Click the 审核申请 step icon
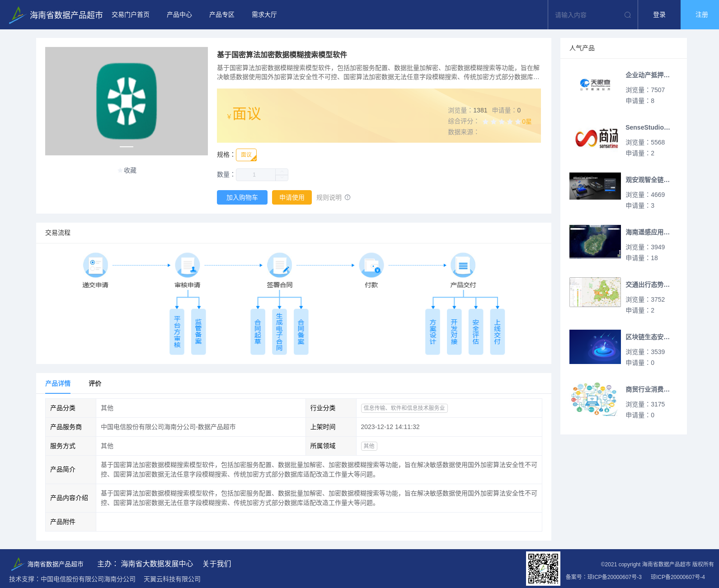This screenshot has width=719, height=588. (188, 265)
